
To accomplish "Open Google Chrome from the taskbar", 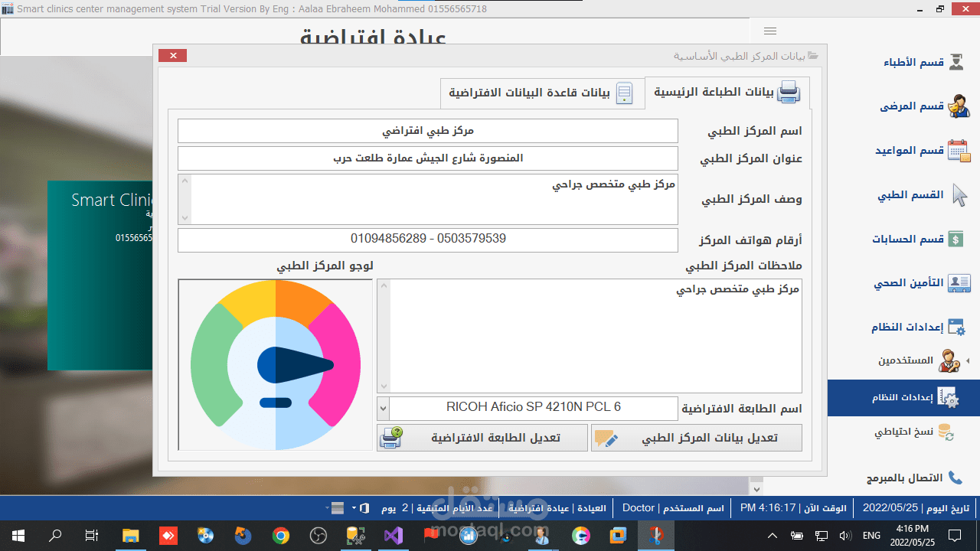I will tap(280, 535).
